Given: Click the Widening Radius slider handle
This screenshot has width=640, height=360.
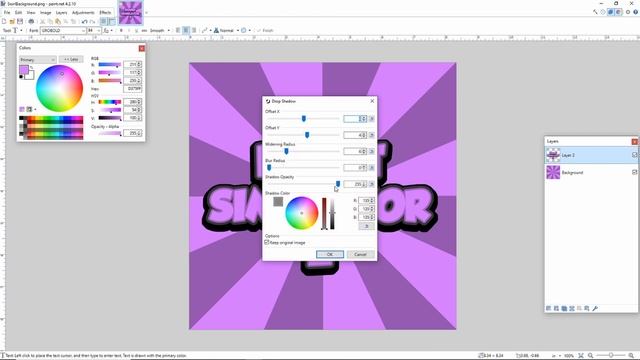Looking at the screenshot, I should pyautogui.click(x=286, y=151).
